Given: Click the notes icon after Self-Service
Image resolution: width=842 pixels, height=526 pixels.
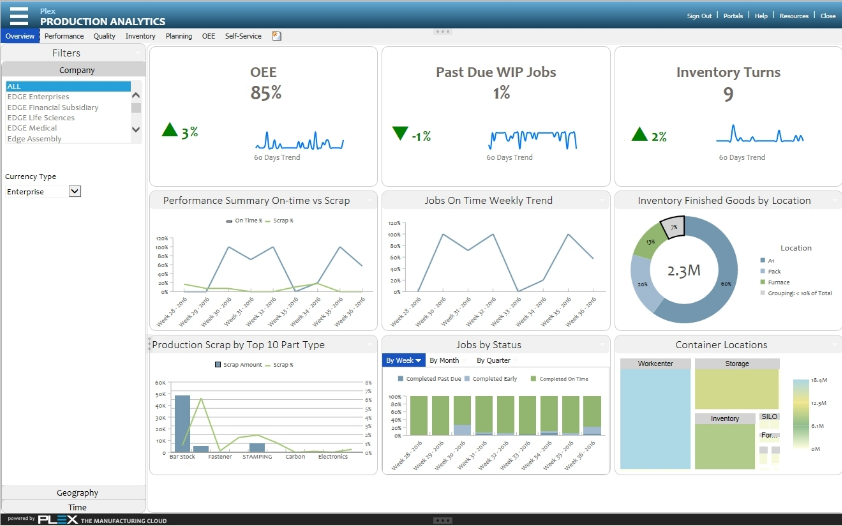Looking at the screenshot, I should point(277,36).
